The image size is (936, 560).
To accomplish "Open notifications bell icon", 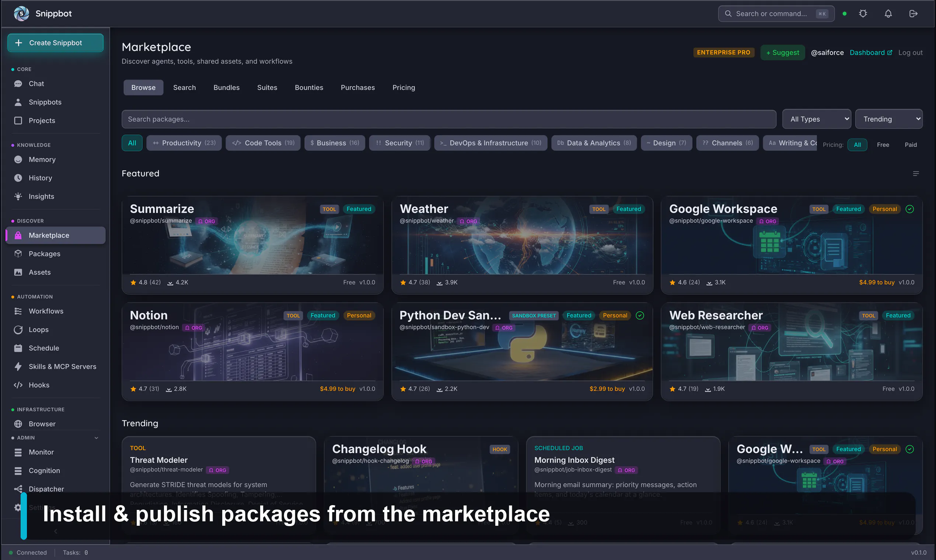I will [888, 14].
